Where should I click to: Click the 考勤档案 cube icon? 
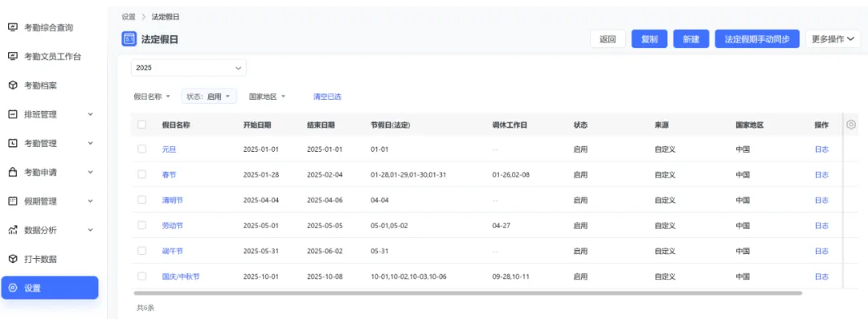[x=13, y=85]
